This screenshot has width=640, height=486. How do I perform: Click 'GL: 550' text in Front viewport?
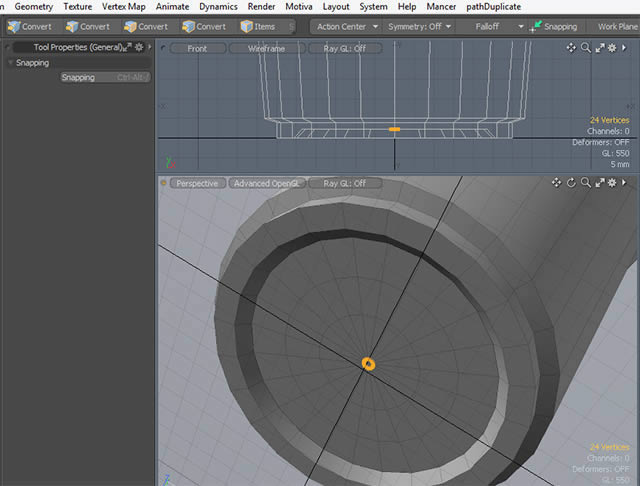tap(616, 153)
